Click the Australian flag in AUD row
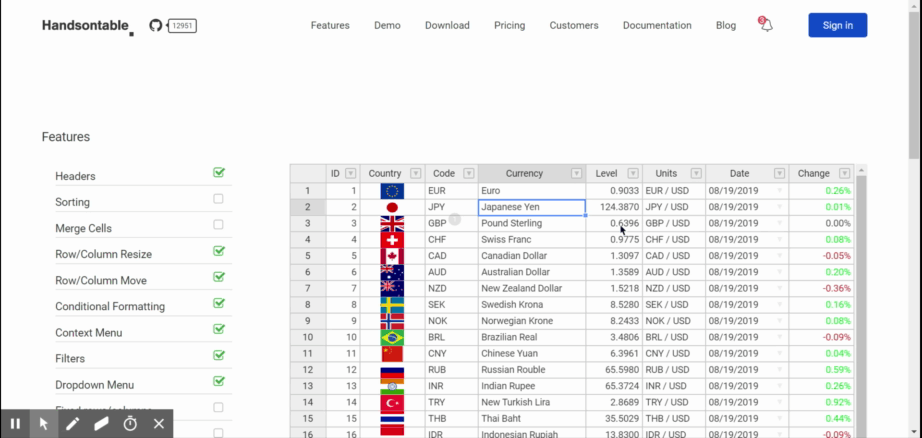 [392, 272]
